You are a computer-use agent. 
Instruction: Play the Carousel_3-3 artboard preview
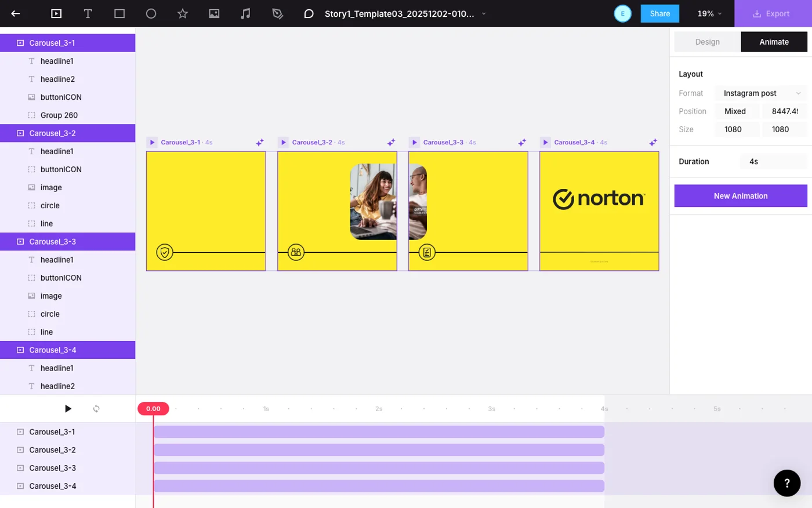coord(414,142)
